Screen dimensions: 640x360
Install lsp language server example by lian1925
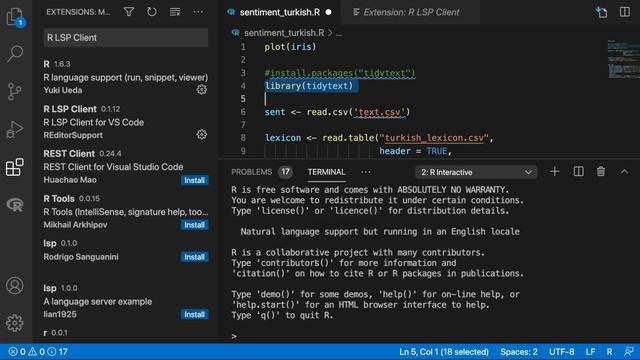click(194, 314)
